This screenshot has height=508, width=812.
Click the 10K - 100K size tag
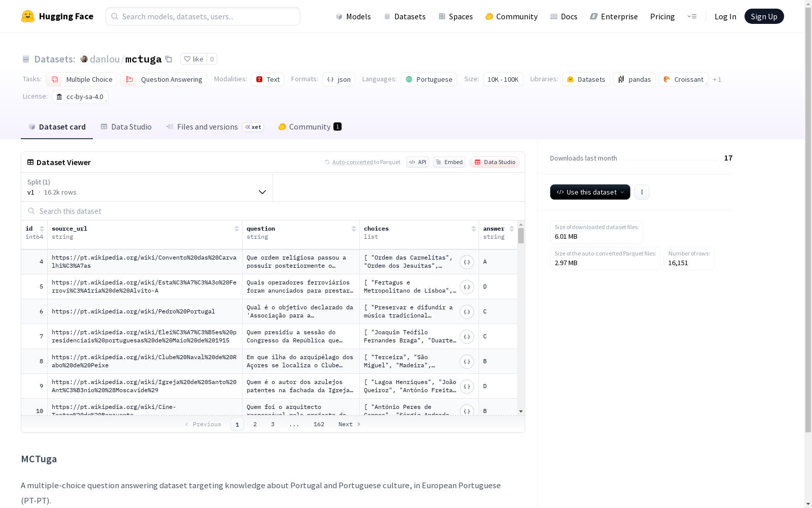(x=503, y=79)
